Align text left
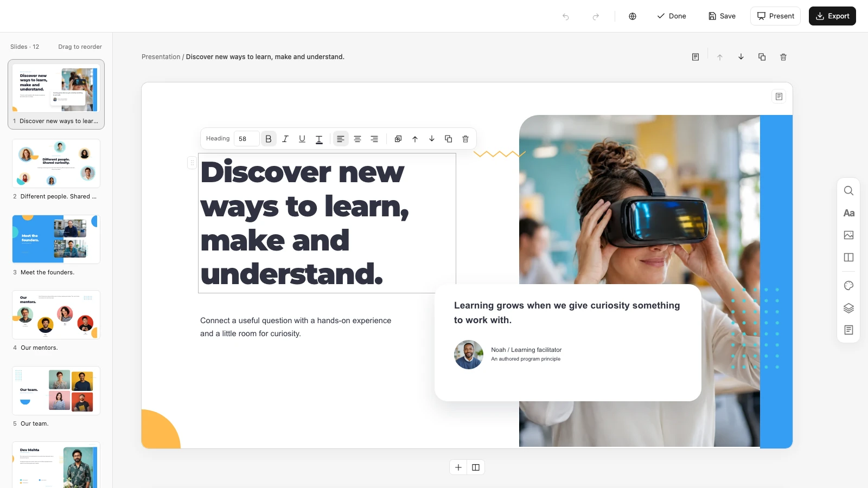868x488 pixels. pos(341,139)
